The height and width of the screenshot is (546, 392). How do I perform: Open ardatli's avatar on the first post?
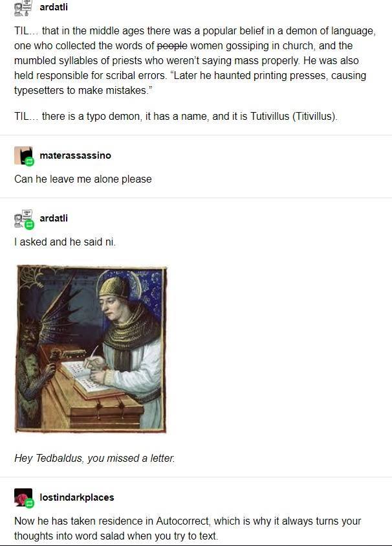coord(23,8)
